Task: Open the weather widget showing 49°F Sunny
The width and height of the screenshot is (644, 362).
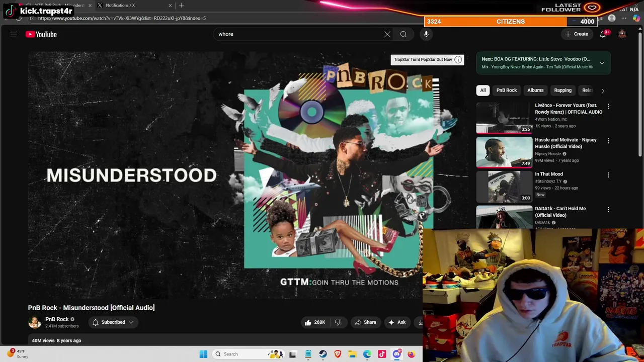Action: (x=18, y=354)
